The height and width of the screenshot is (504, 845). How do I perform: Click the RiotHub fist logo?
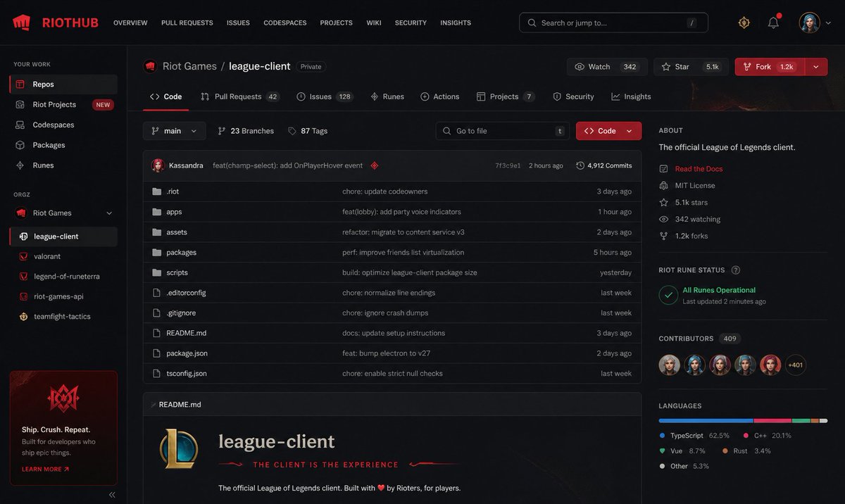pos(22,23)
